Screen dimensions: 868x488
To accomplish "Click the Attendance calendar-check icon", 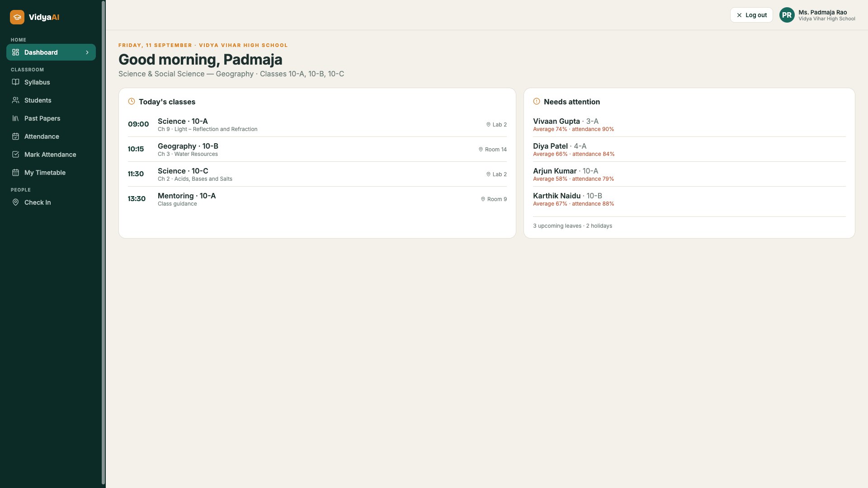I will (15, 136).
